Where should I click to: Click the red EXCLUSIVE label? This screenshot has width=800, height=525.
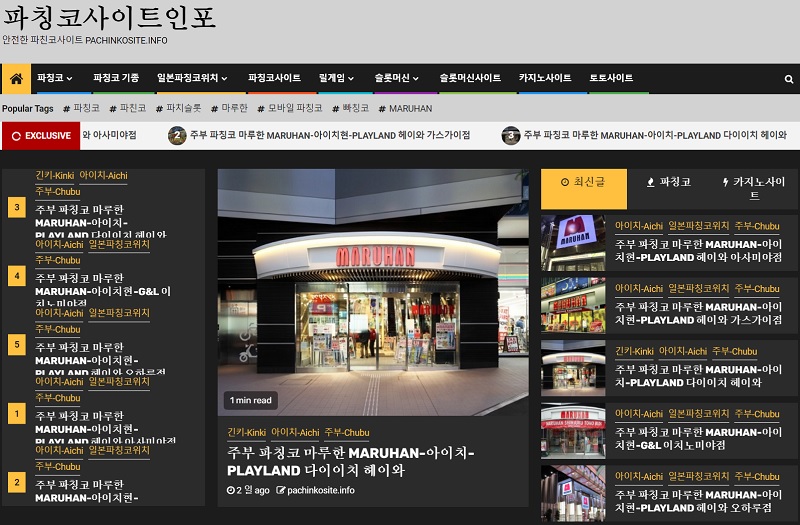41,136
